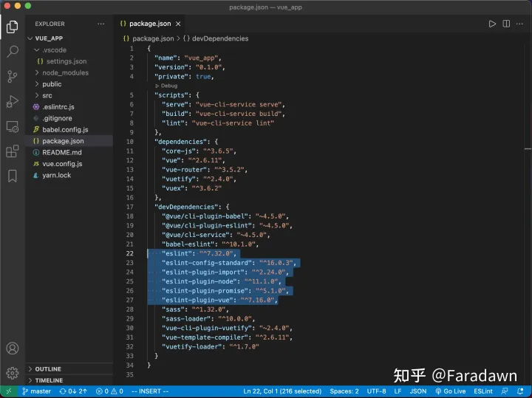Click the feedback icon in status bar
The height and width of the screenshot is (398, 532).
tap(505, 391)
